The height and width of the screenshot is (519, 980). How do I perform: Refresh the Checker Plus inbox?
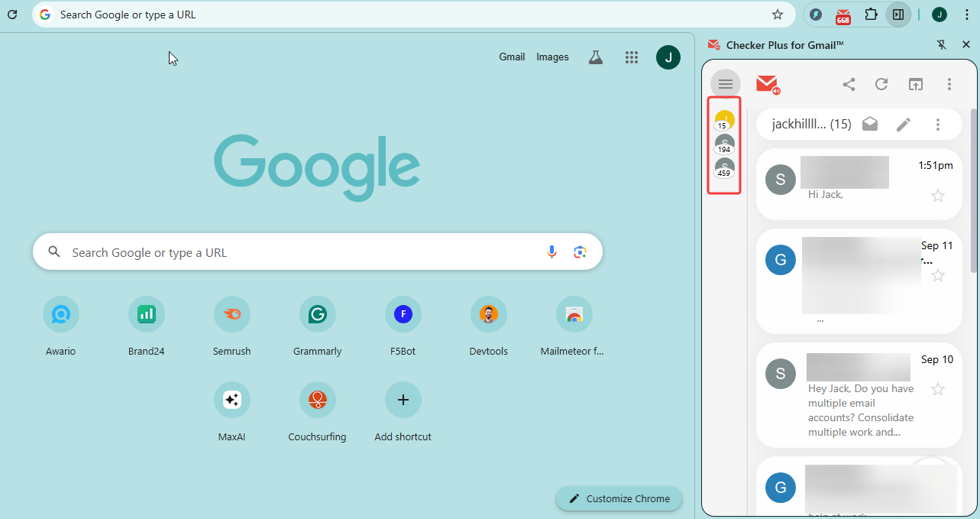881,84
